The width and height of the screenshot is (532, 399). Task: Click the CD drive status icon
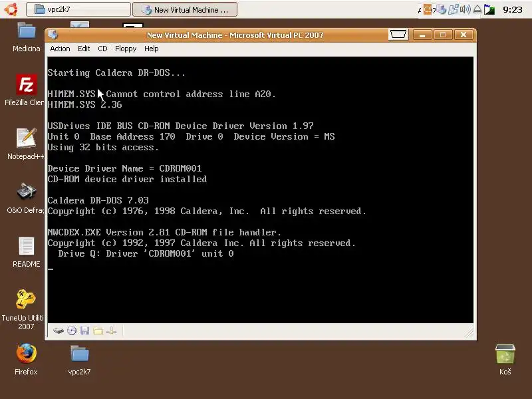[72, 331]
